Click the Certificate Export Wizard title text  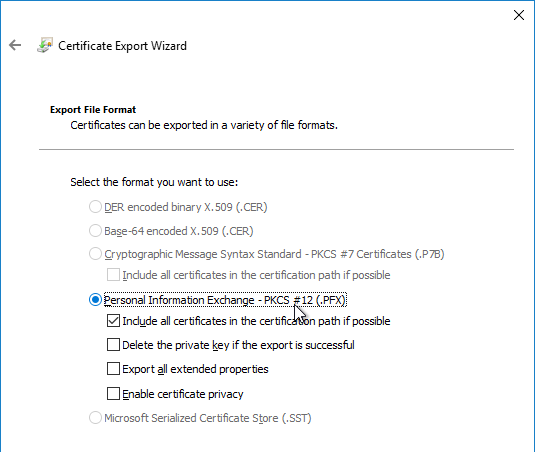point(122,46)
